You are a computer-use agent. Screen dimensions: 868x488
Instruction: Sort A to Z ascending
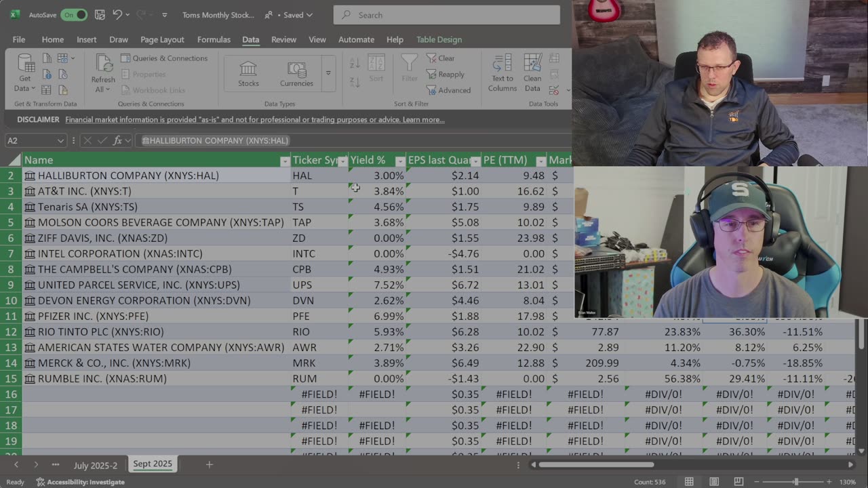(355, 63)
